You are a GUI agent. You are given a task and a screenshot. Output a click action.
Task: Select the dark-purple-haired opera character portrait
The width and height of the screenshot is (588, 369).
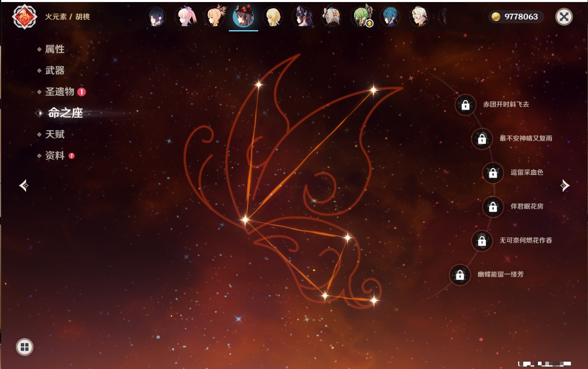303,17
